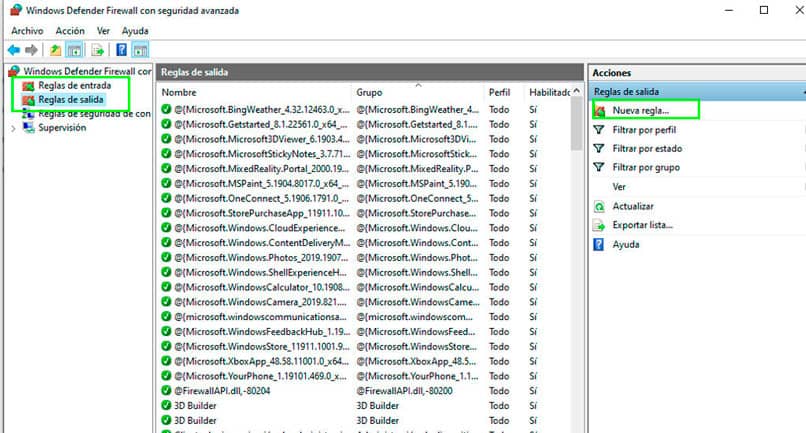Click green check icon of FirewallAPI.dll,-80204 rule

(166, 391)
